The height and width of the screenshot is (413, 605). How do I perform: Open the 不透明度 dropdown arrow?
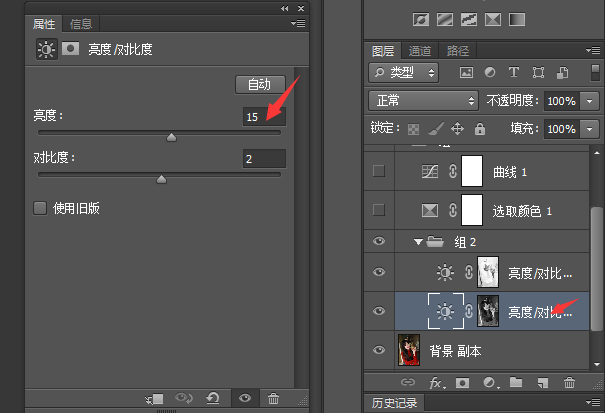click(x=589, y=101)
